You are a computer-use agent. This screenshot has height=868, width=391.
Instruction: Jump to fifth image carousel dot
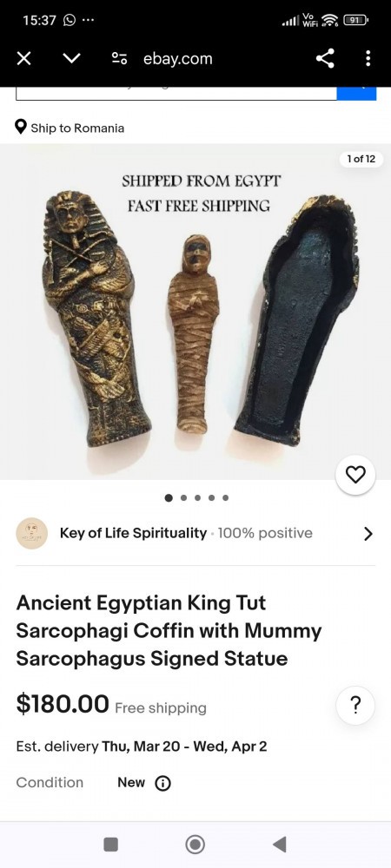tap(225, 497)
